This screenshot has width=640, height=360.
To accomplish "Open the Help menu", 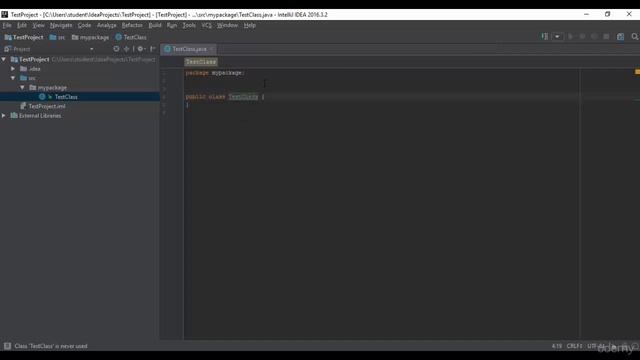I will click(250, 25).
